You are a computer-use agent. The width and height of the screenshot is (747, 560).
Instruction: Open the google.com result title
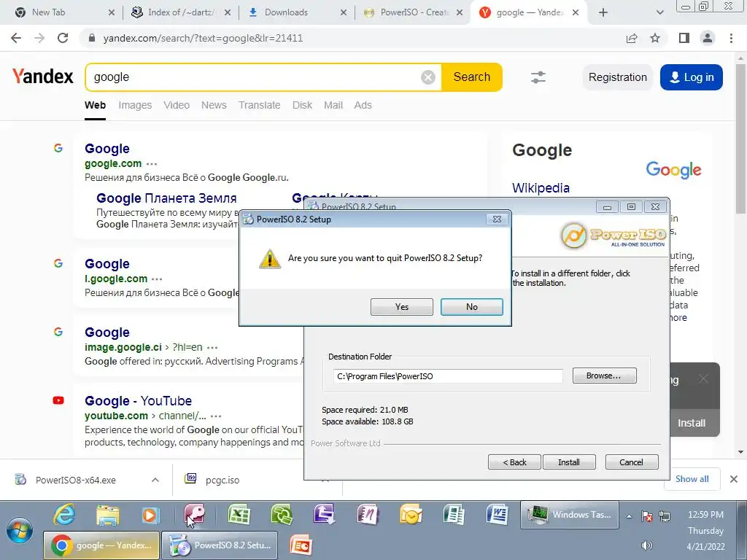point(107,149)
